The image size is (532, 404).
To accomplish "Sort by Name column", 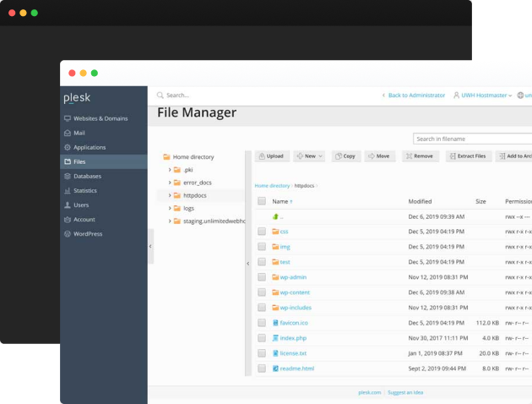I will pos(282,201).
